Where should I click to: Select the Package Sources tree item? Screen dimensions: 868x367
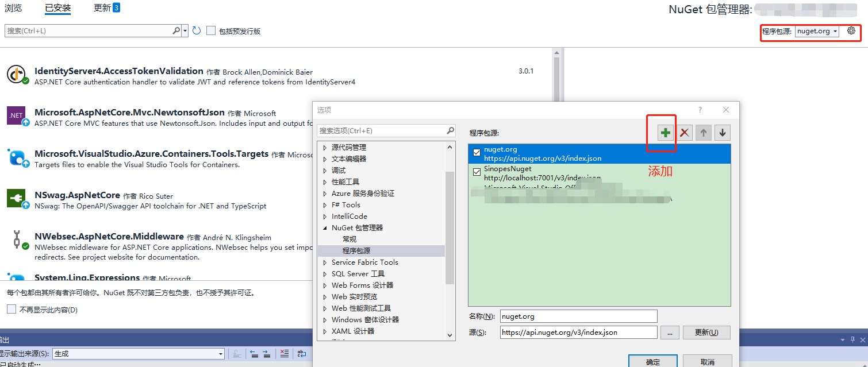356,251
